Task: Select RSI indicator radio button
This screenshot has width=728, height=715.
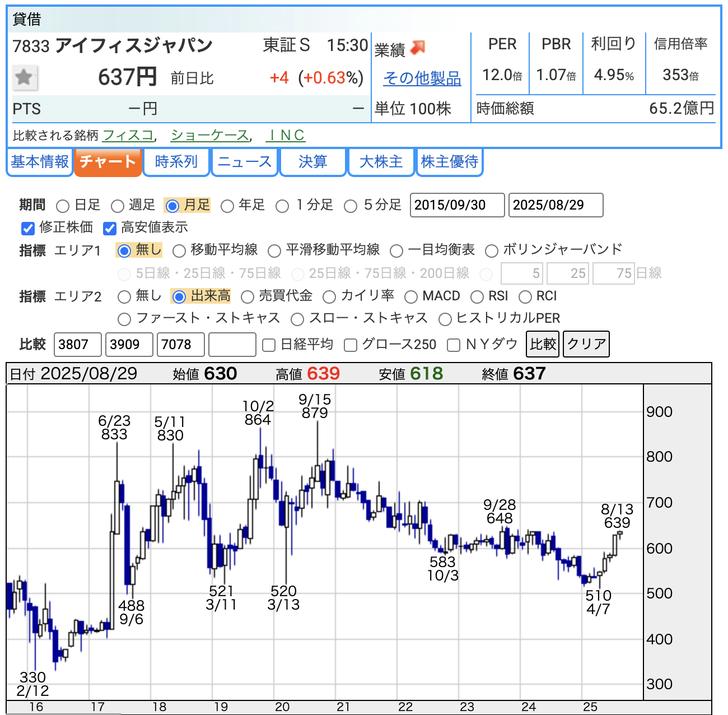Action: tap(477, 296)
